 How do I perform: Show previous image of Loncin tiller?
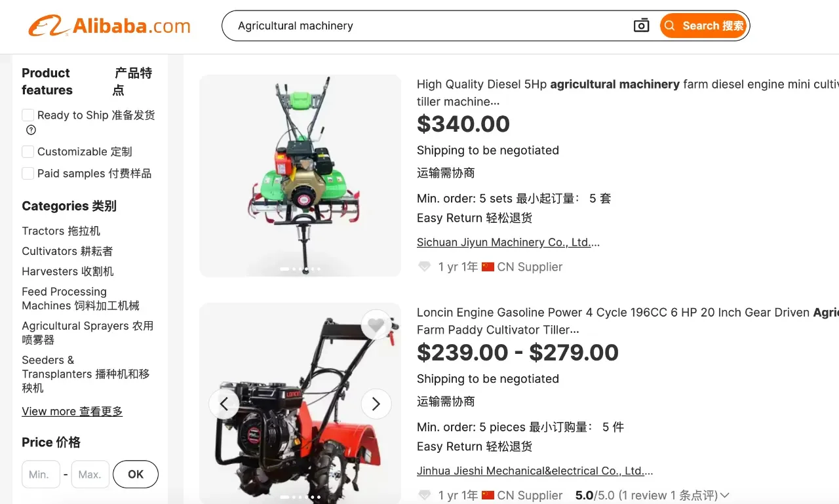point(224,404)
